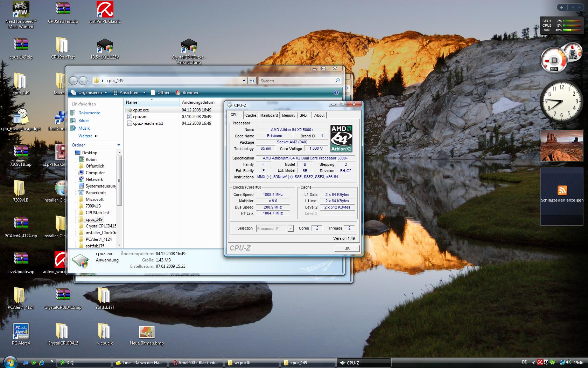The image size is (588, 368).
Task: Click the slideshow gadget desert picture
Action: [561, 145]
